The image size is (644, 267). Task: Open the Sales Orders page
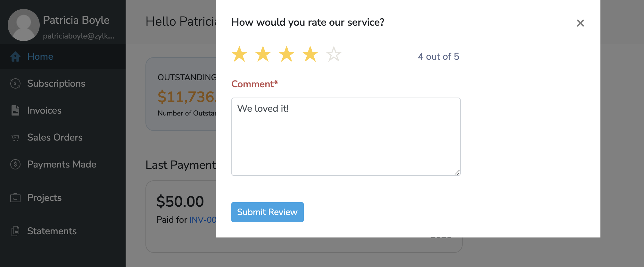click(55, 137)
